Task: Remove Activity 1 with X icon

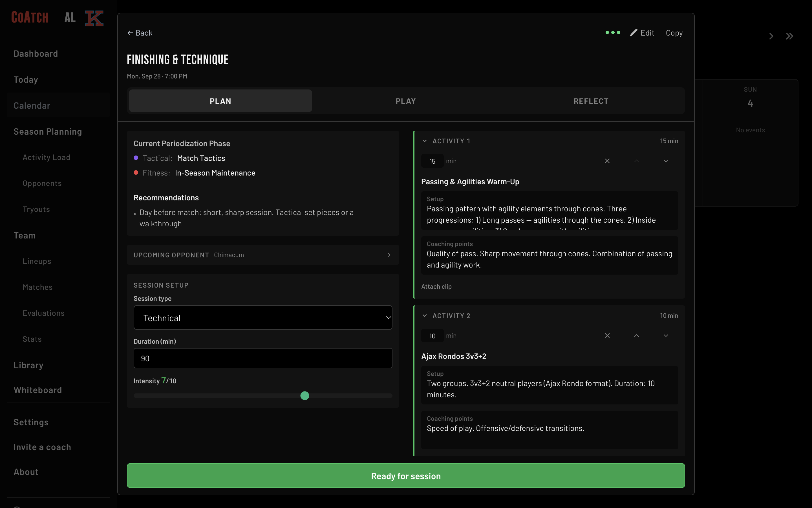Action: [607, 161]
